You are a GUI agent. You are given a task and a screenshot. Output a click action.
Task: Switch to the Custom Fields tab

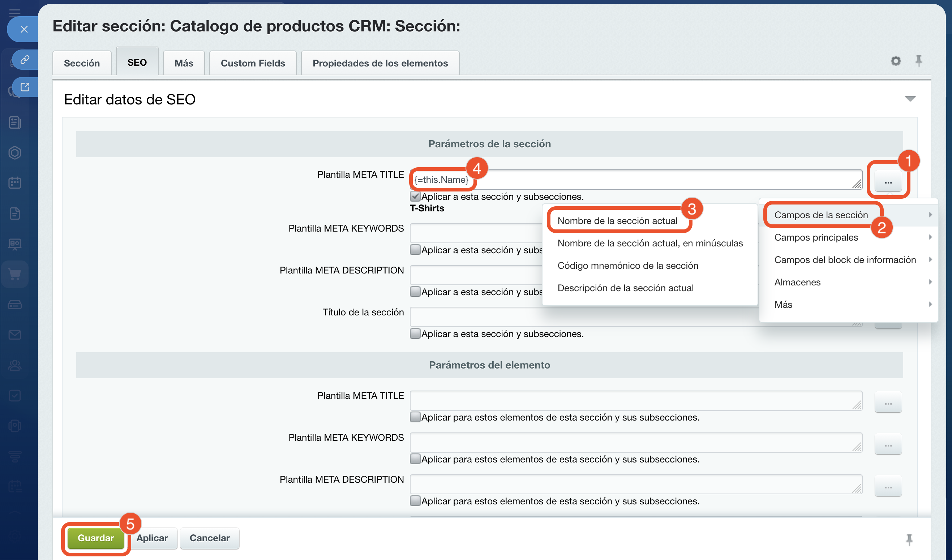pos(253,63)
